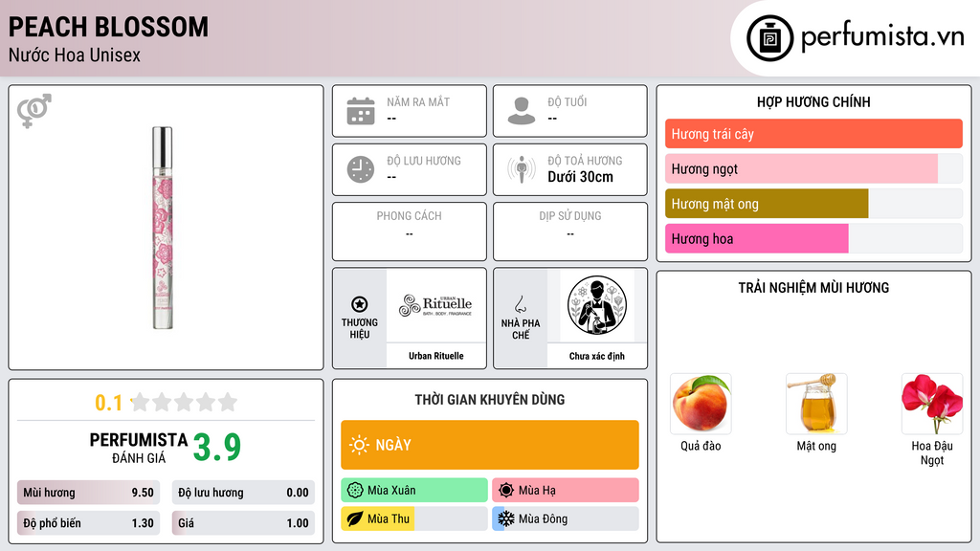Click the Mùi hương 9.50 score
Image resolution: width=980 pixels, height=551 pixels.
88,493
